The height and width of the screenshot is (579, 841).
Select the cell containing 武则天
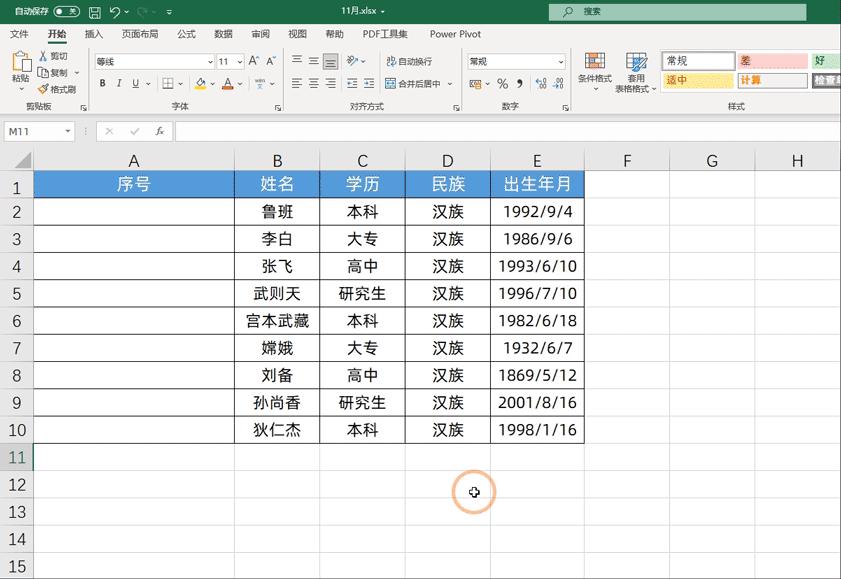coord(276,293)
